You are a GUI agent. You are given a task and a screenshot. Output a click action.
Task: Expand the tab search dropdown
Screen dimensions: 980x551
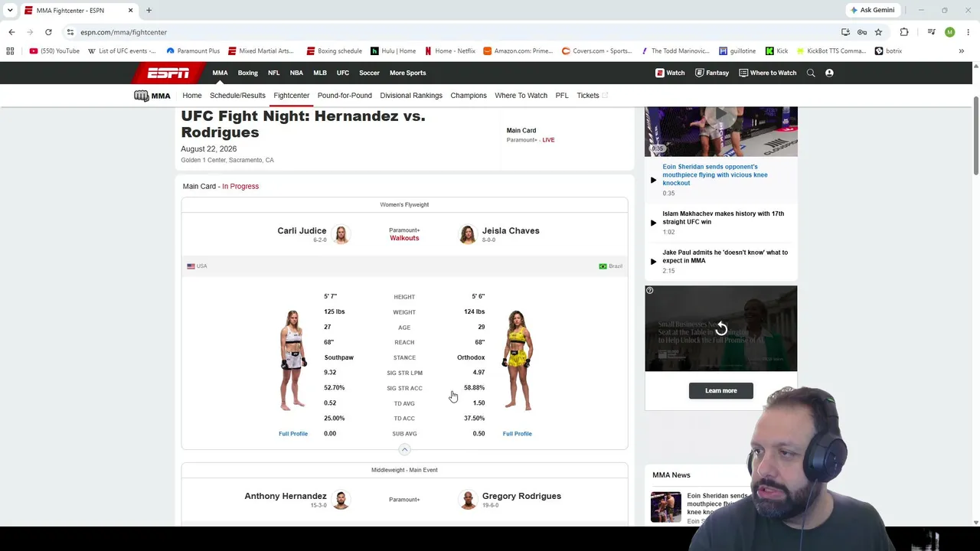point(10,10)
